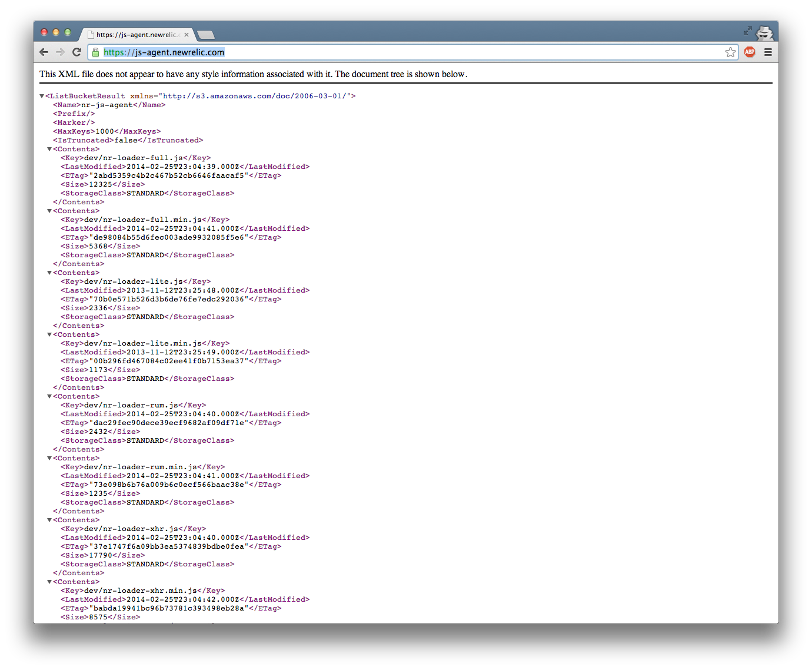Click the Size value 2336
This screenshot has width=812, height=670.
(x=98, y=308)
